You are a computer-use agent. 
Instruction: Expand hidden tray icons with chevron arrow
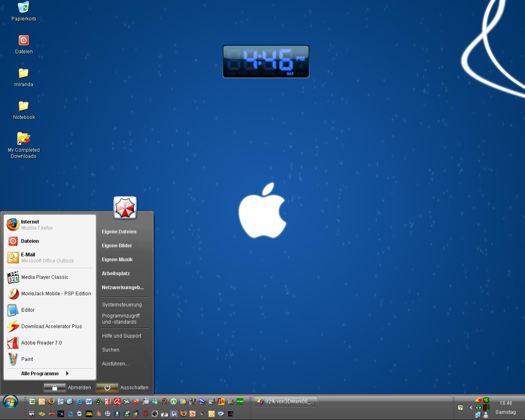click(x=471, y=408)
